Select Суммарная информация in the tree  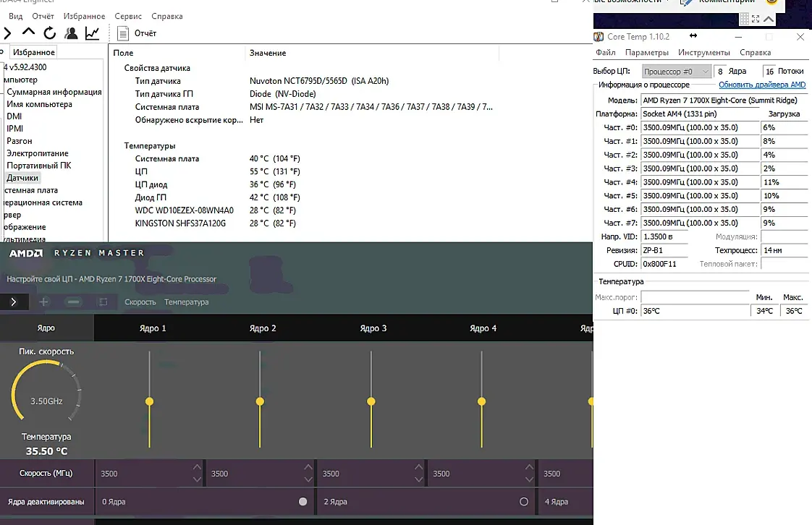point(54,92)
